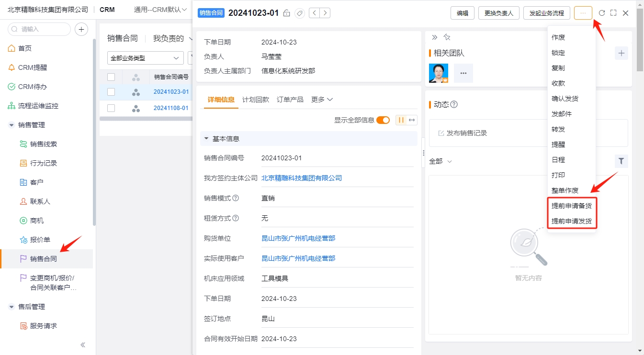Image resolution: width=644 pixels, height=355 pixels.
Task: Open contract link 20241108-01
Action: pyautogui.click(x=171, y=108)
